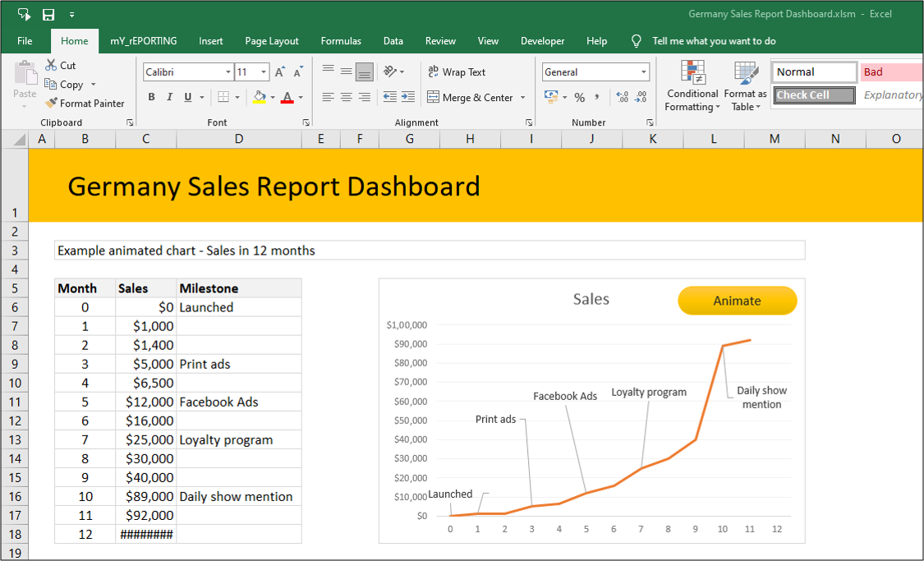
Task: Click the Save icon in title bar
Action: [x=48, y=15]
